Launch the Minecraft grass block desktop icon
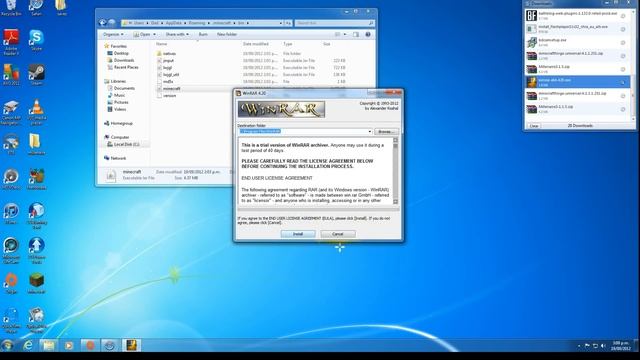Viewport: 640px width, 360px height. click(37, 283)
